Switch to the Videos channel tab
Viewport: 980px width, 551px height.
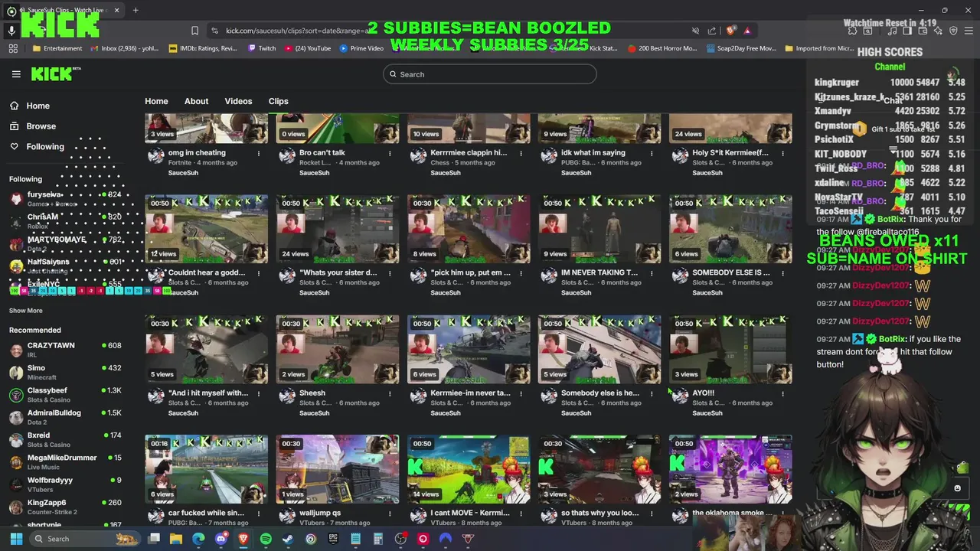pyautogui.click(x=238, y=101)
